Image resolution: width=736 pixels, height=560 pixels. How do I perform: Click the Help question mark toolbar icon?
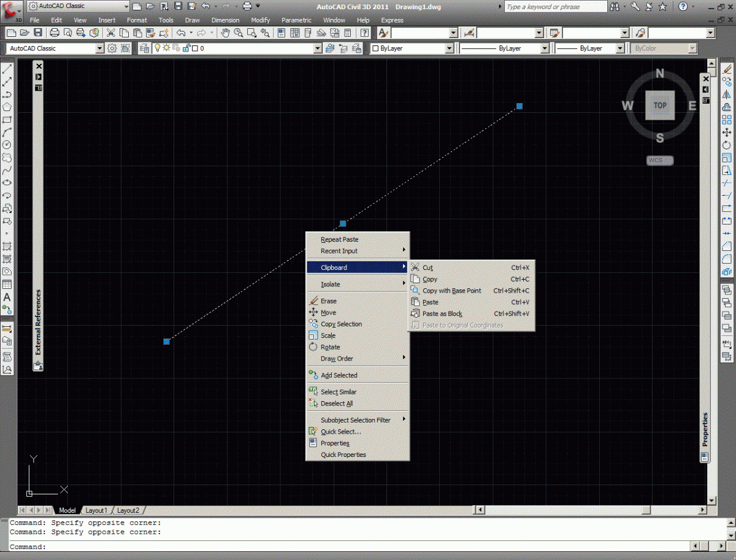tap(365, 33)
